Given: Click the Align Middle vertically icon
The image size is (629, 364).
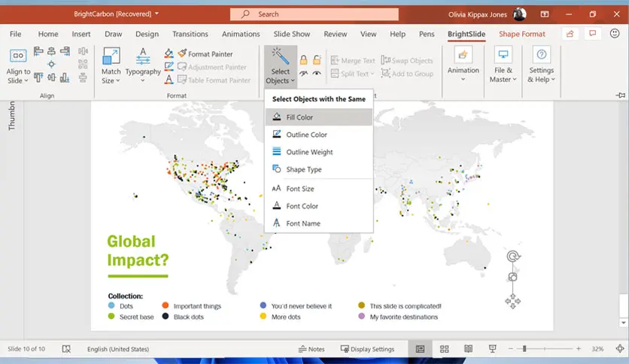Looking at the screenshot, I should click(x=51, y=77).
